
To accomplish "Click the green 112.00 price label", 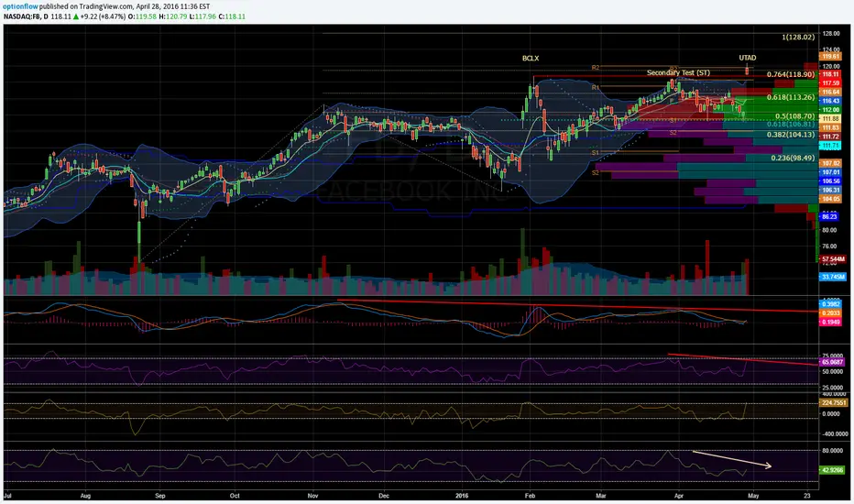I will pos(830,110).
